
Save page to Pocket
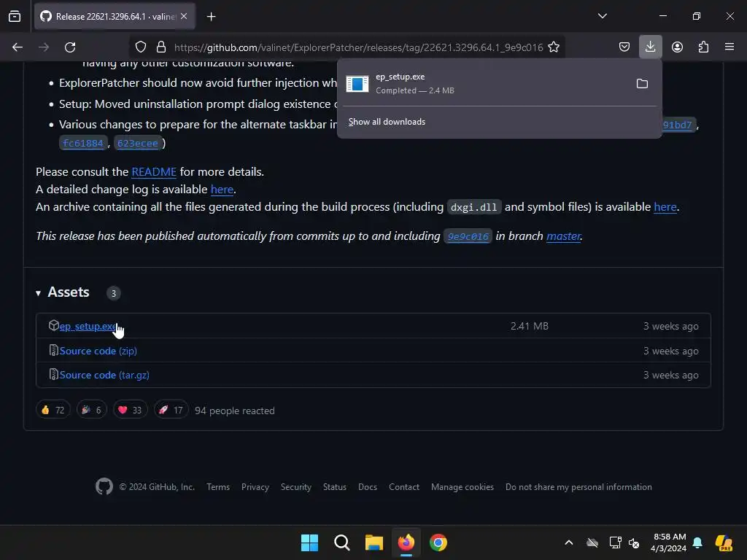[624, 47]
